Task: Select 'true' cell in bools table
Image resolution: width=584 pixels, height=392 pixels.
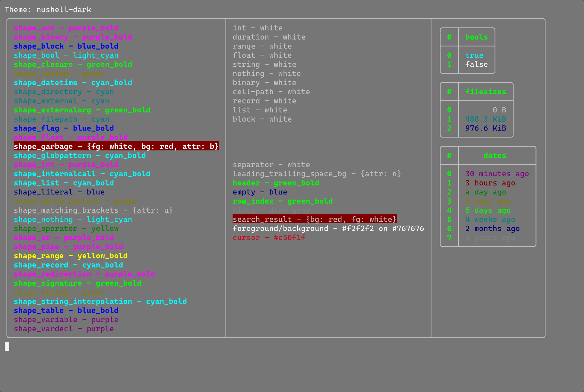Action: click(x=474, y=55)
